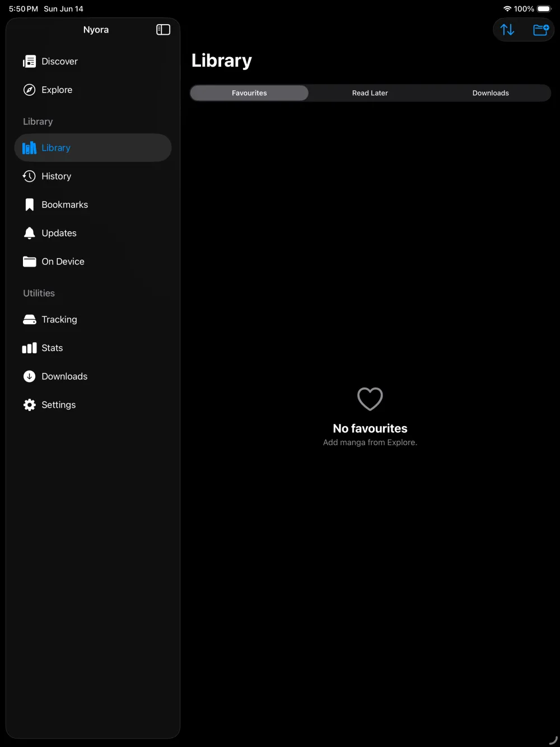Select the Favourites segment
Image resolution: width=560 pixels, height=747 pixels.
point(249,93)
